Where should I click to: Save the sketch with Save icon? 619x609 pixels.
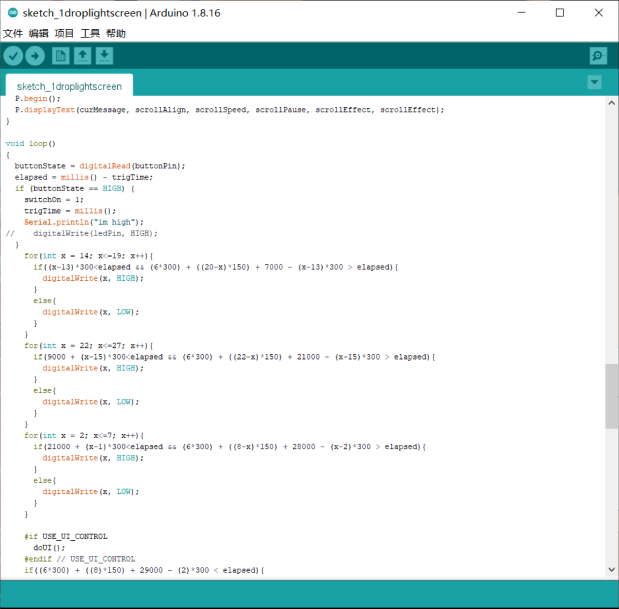pyautogui.click(x=104, y=56)
